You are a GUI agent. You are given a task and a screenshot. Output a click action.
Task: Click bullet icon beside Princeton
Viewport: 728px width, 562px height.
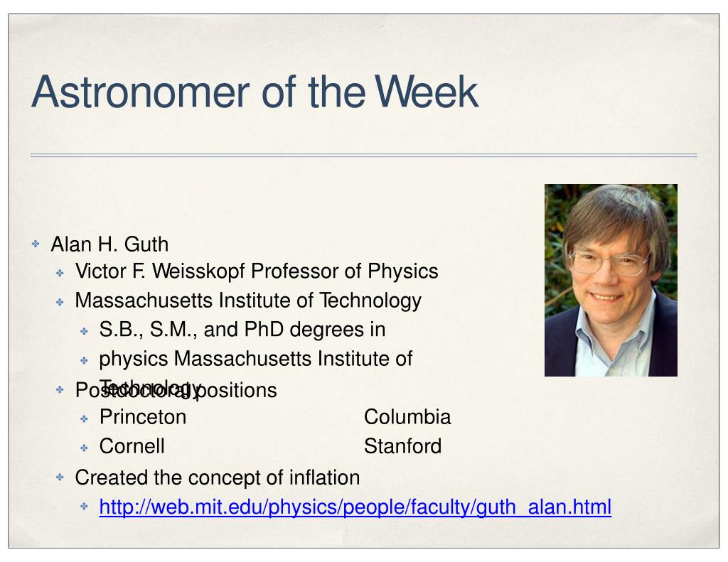(84, 418)
